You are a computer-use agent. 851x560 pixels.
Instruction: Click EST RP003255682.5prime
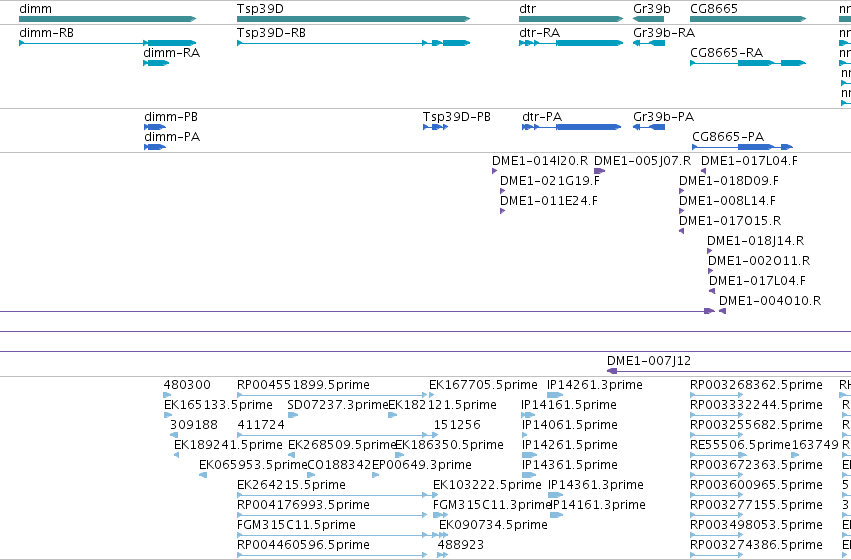pos(757,425)
